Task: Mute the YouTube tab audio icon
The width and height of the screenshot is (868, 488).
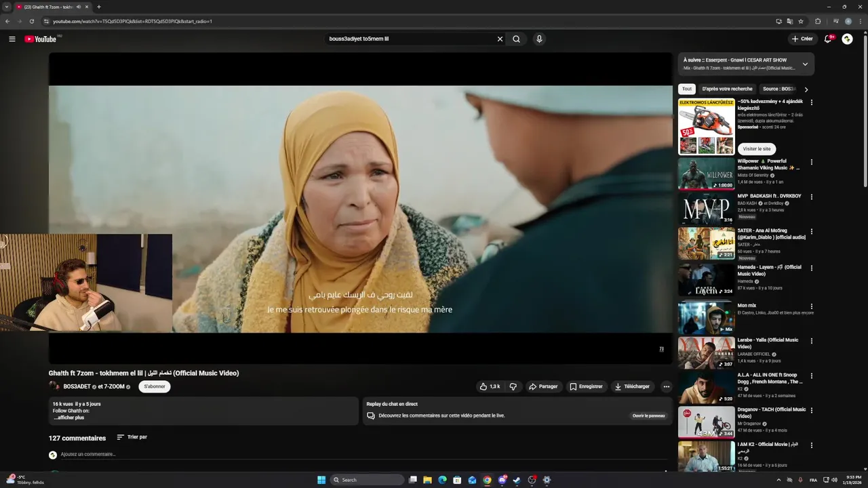Action: point(79,7)
